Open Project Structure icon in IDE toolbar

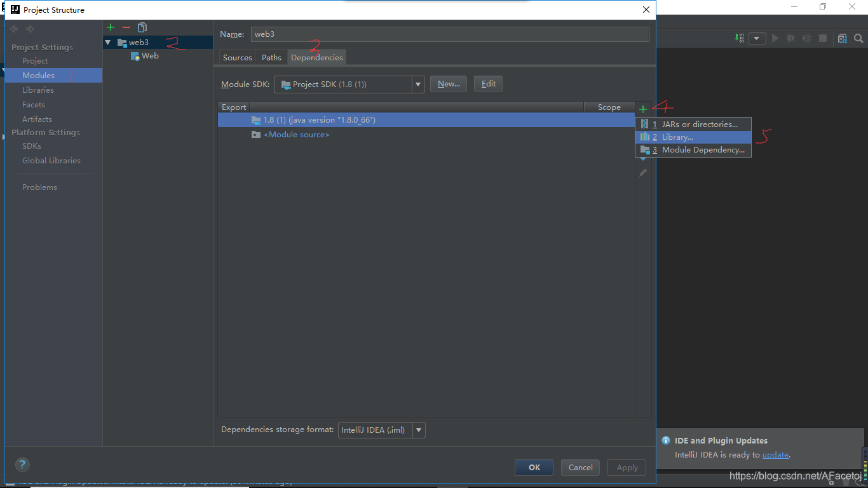tap(842, 38)
